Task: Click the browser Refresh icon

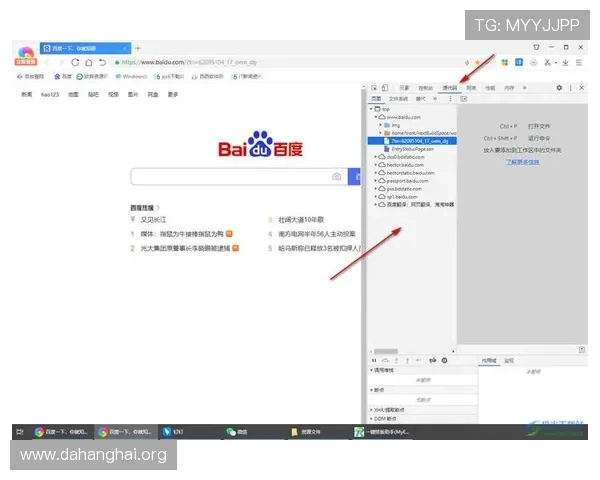Action: point(75,62)
